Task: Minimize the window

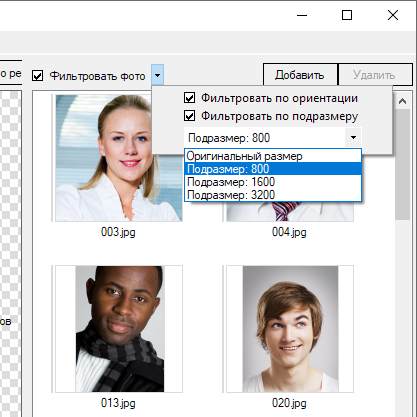Action: point(302,15)
